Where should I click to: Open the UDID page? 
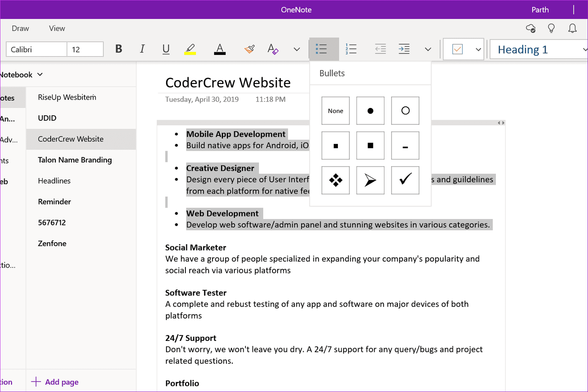pyautogui.click(x=81, y=118)
